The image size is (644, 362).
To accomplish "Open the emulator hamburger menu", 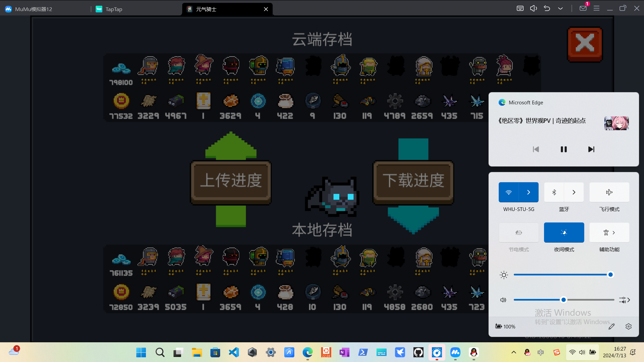I will click(x=596, y=8).
